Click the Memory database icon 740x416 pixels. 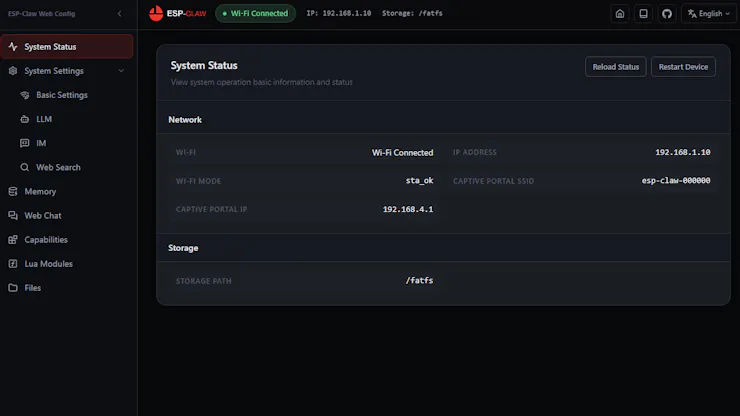click(x=13, y=191)
